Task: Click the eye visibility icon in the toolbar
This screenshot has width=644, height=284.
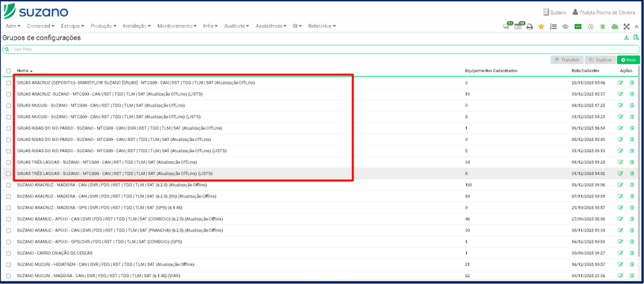Action: 565,26
